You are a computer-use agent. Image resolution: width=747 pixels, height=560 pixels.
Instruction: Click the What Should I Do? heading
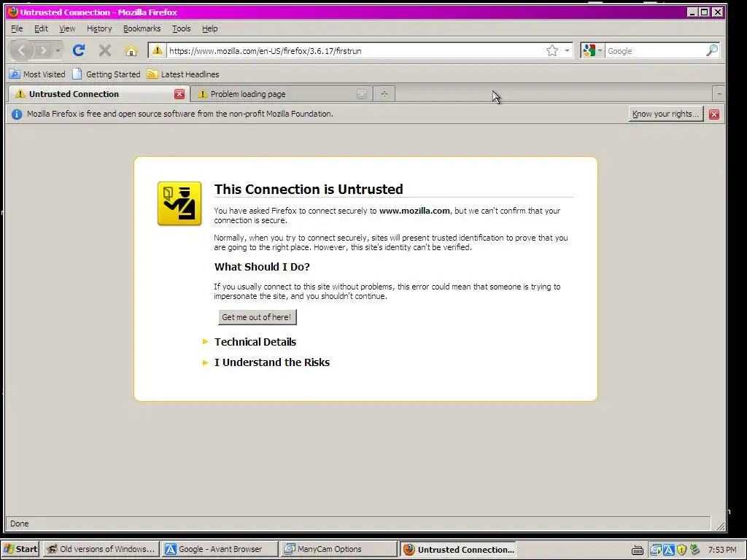262,267
